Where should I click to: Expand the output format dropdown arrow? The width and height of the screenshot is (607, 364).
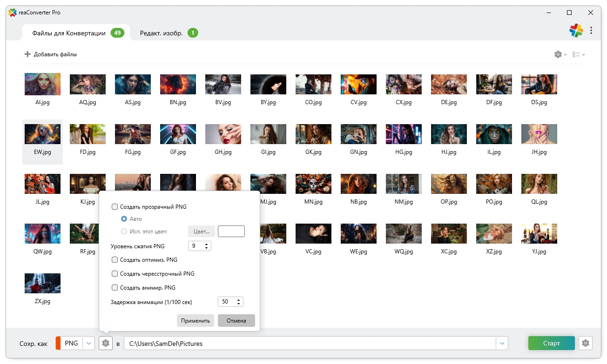click(x=89, y=344)
